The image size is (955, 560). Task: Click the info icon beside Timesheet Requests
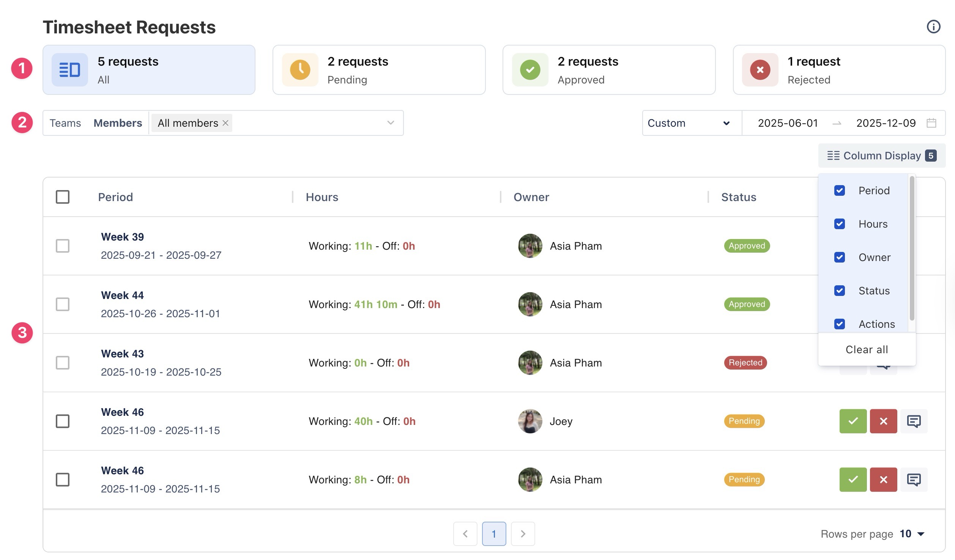pyautogui.click(x=933, y=27)
